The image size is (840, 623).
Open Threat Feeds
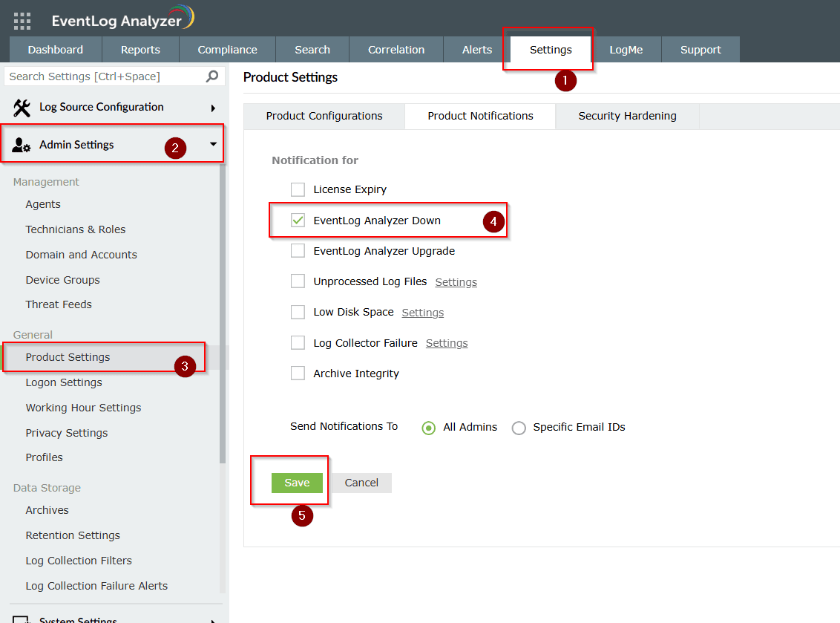[59, 304]
